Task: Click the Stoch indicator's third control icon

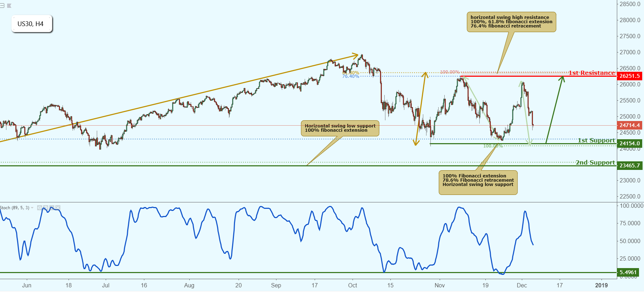Action: [52, 208]
